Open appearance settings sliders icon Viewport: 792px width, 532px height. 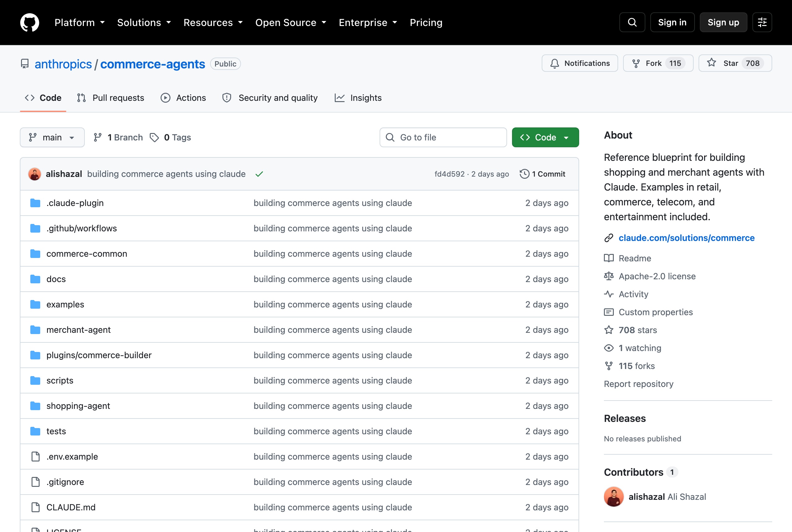point(762,22)
